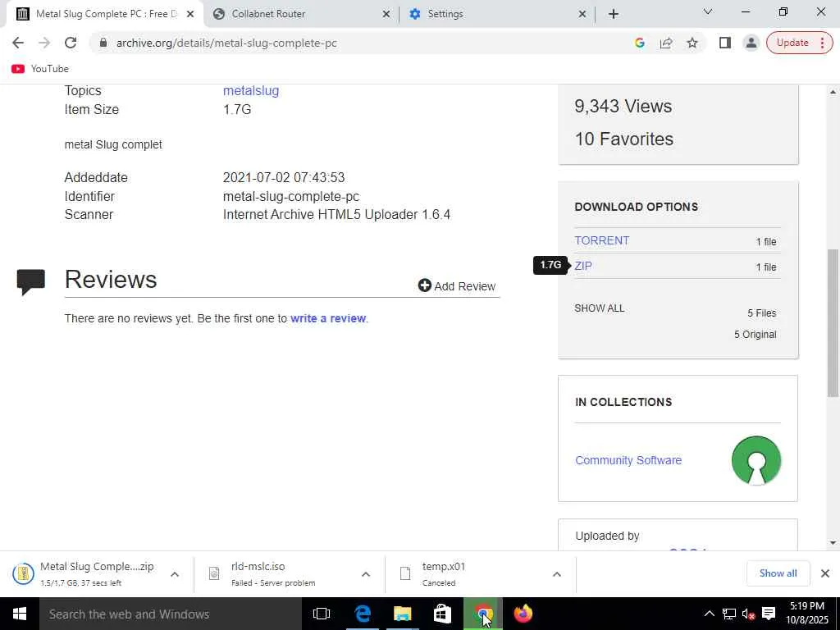The width and height of the screenshot is (840, 630).
Task: Open the YouTube bookmark
Action: pyautogui.click(x=40, y=69)
